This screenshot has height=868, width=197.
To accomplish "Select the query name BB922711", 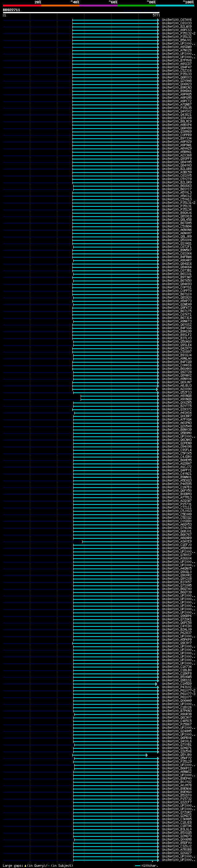I will click(11, 10).
